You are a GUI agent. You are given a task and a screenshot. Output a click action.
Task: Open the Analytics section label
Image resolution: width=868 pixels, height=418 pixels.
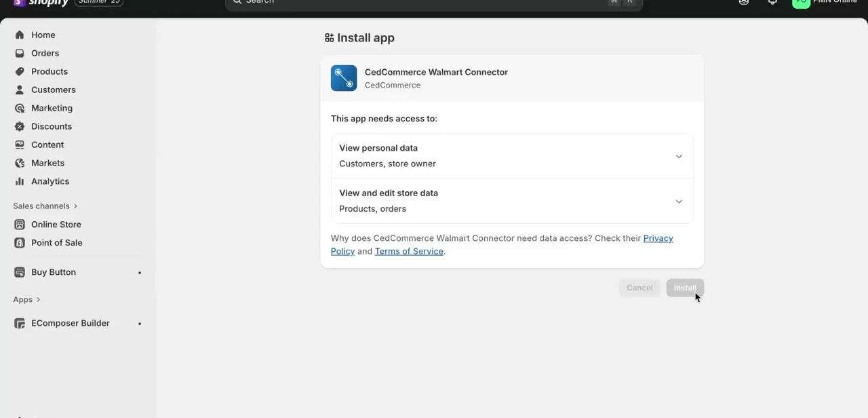(50, 181)
